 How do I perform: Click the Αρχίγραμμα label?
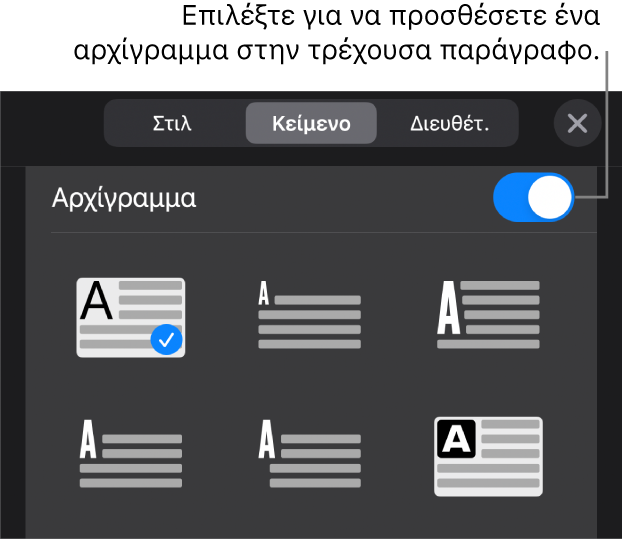(124, 198)
